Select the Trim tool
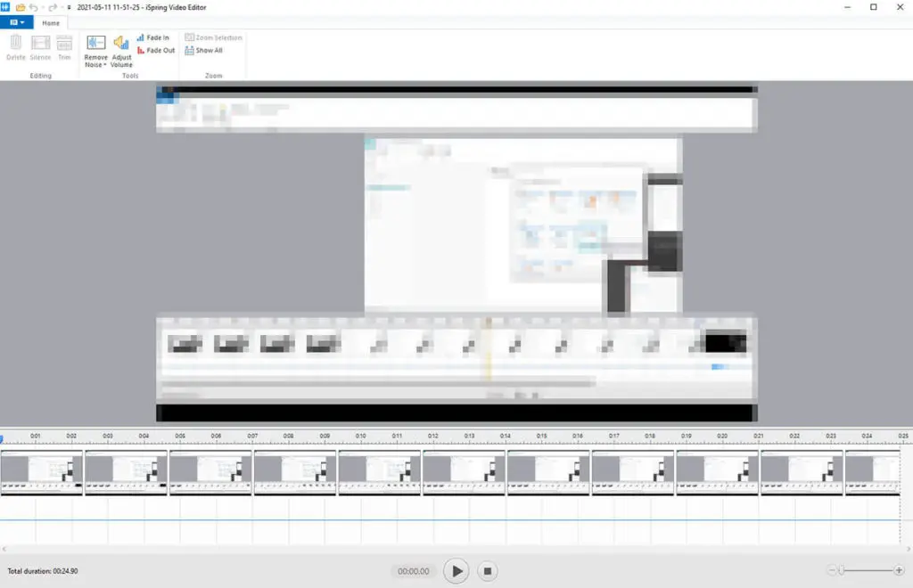 point(64,47)
